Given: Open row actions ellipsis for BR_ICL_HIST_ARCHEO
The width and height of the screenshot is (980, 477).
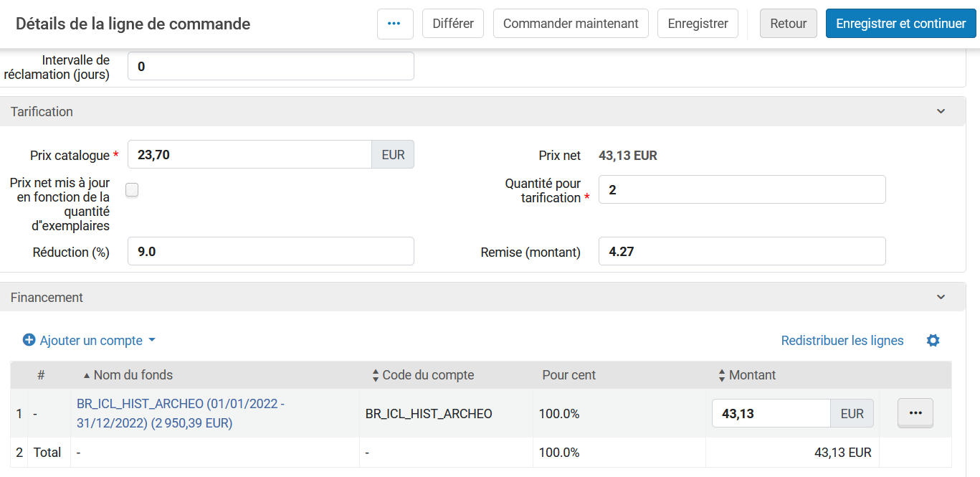Looking at the screenshot, I should (915, 413).
